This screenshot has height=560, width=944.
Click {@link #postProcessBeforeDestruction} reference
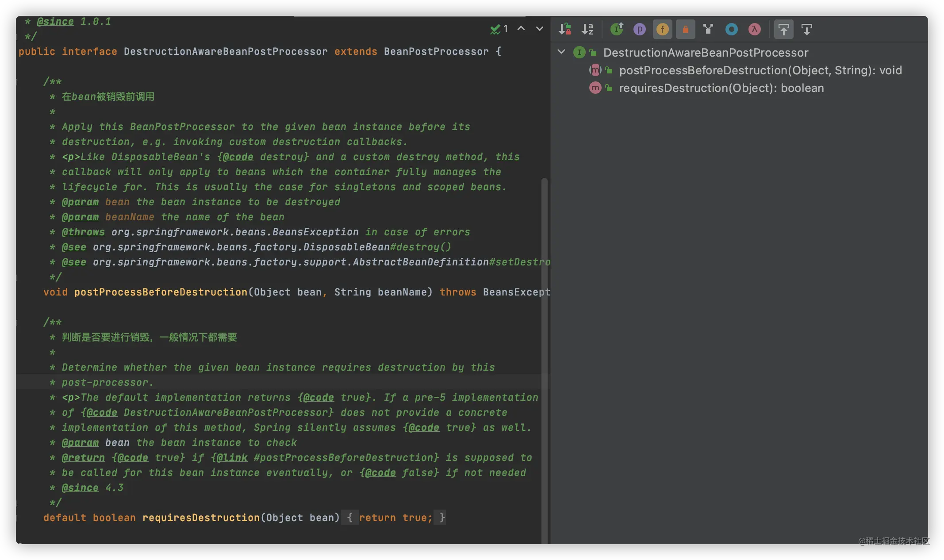[x=325, y=457]
